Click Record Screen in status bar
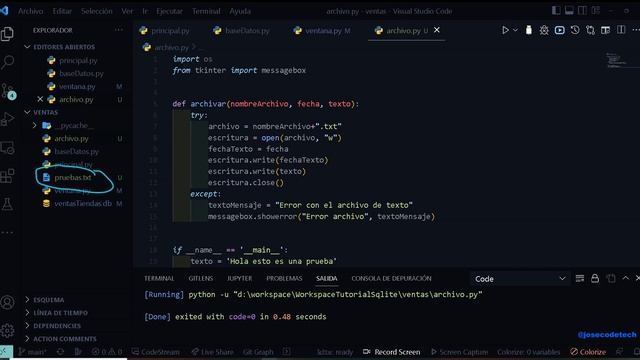Screen dimensions: 640x360 (392, 352)
